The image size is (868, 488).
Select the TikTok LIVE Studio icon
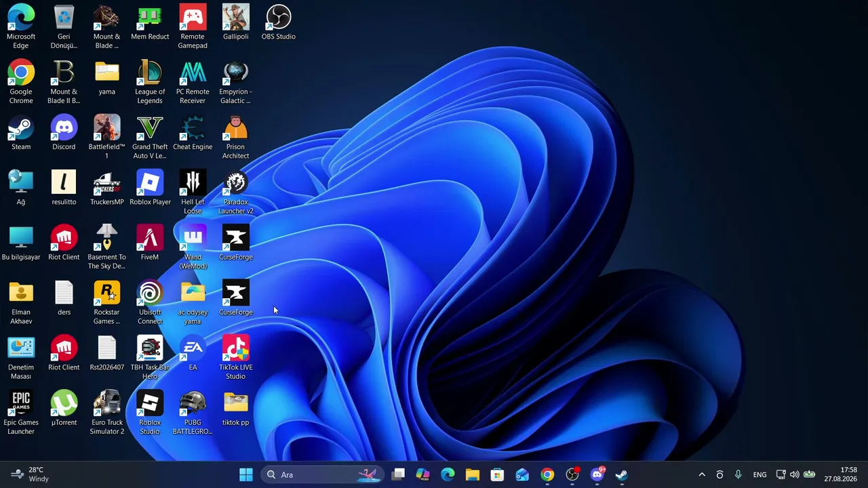(236, 357)
